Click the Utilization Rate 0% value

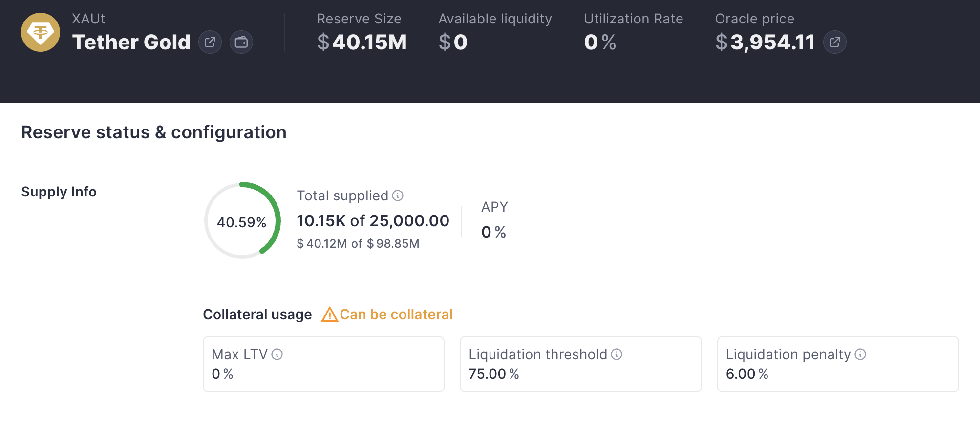pyautogui.click(x=600, y=42)
